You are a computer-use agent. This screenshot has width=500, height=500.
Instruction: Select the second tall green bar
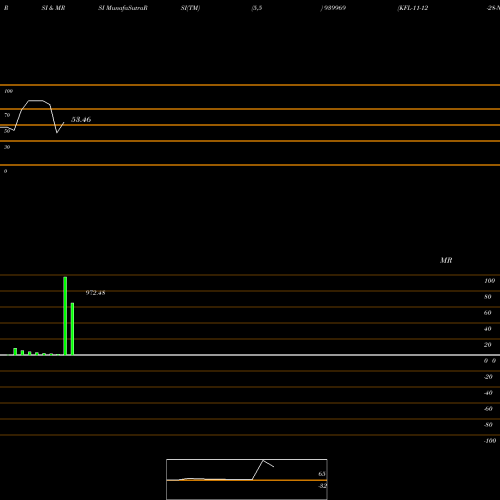click(x=72, y=329)
